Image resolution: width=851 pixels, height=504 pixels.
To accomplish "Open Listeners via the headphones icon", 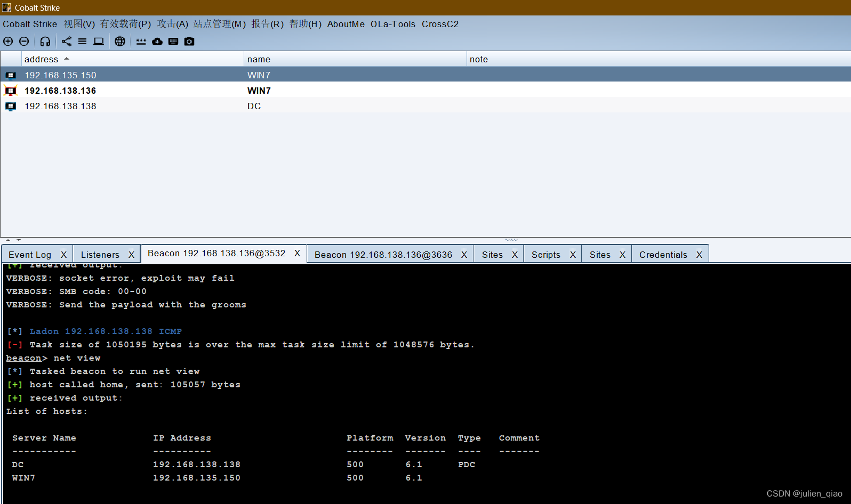I will pos(45,41).
